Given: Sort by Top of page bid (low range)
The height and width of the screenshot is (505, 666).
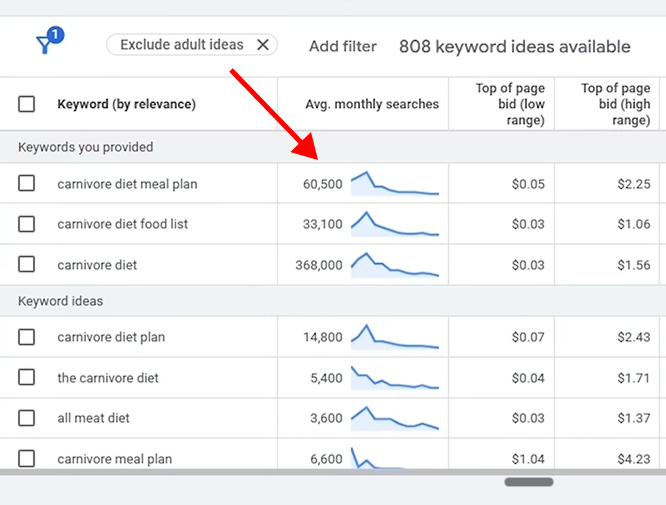Looking at the screenshot, I should click(x=510, y=104).
